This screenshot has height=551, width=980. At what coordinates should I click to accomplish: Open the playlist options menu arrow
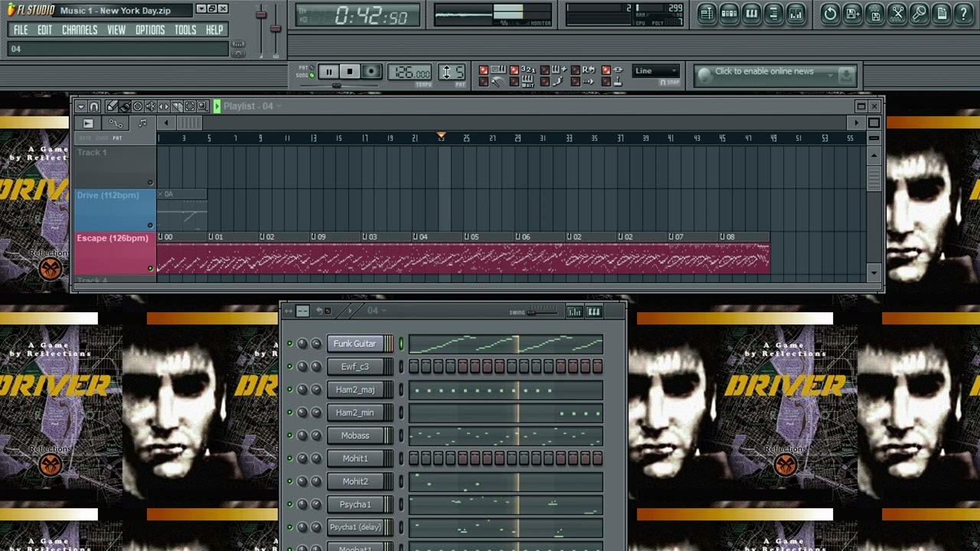81,106
